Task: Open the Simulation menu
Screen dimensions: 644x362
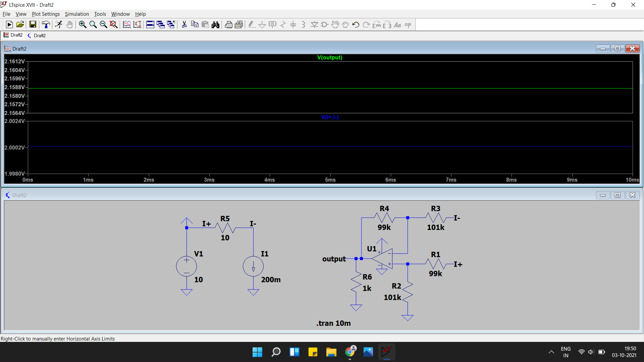Action: (x=77, y=14)
